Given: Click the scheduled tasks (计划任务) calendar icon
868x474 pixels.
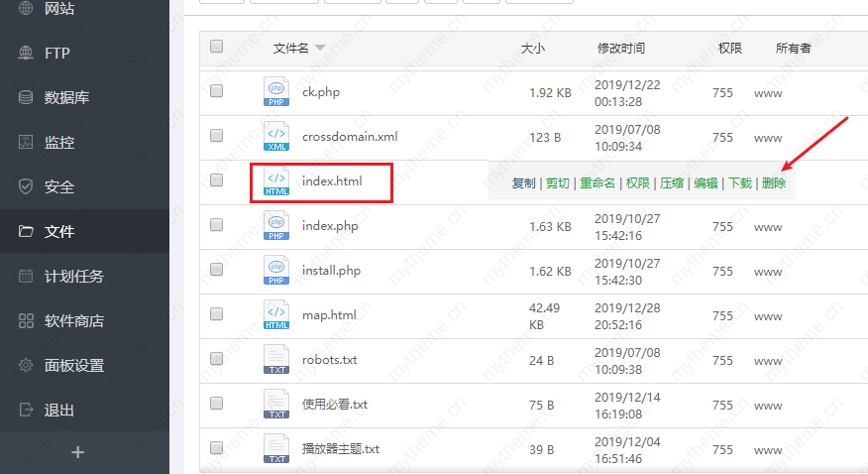Looking at the screenshot, I should click(26, 277).
